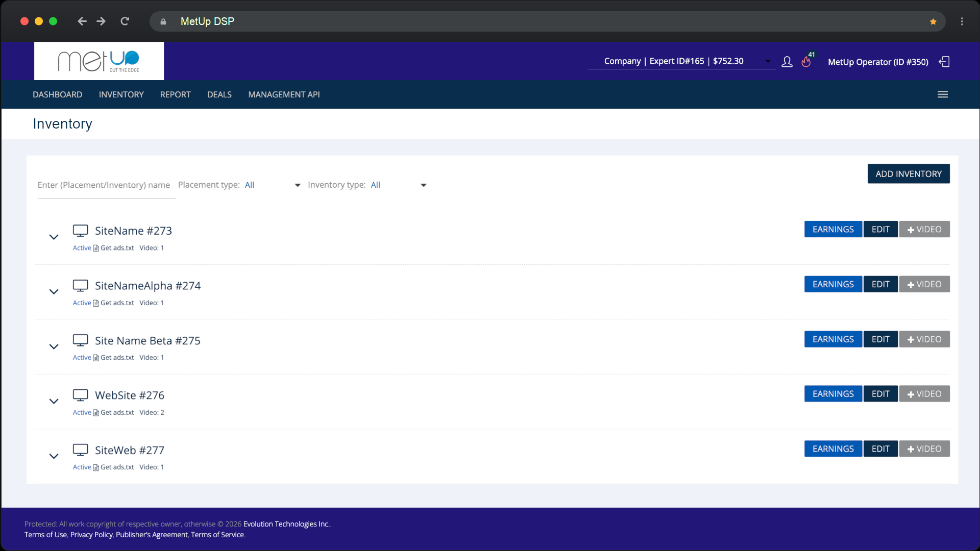Edit SiteNameAlpha #274
Viewport: 980px width, 551px height.
(880, 284)
